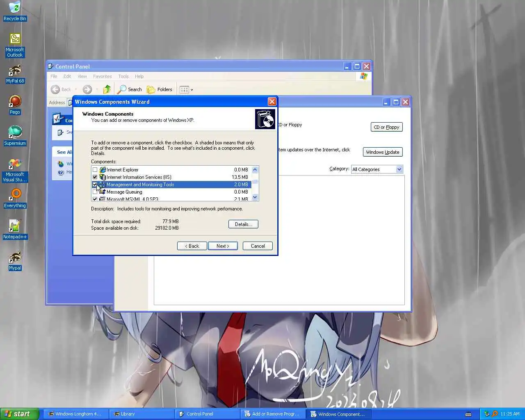Viewport: 525px width, 420px height.
Task: Open the View menu in Control Panel
Action: point(82,76)
